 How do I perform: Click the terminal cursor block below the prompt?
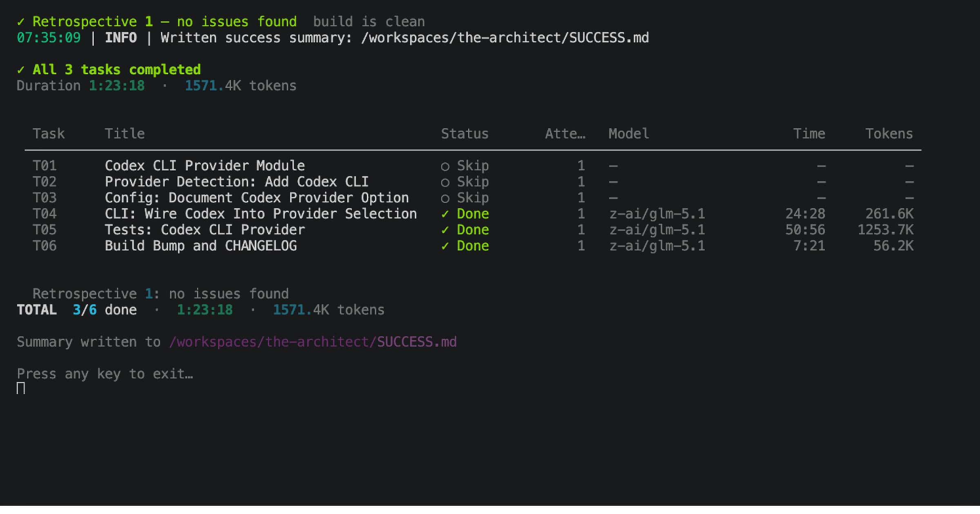click(x=21, y=388)
